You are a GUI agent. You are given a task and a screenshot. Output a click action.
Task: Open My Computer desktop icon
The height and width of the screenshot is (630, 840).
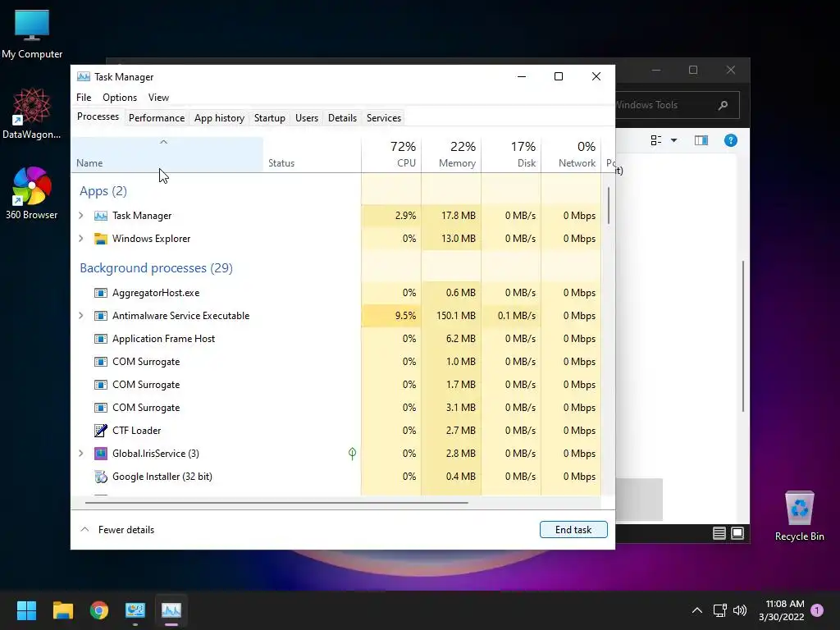(x=32, y=33)
